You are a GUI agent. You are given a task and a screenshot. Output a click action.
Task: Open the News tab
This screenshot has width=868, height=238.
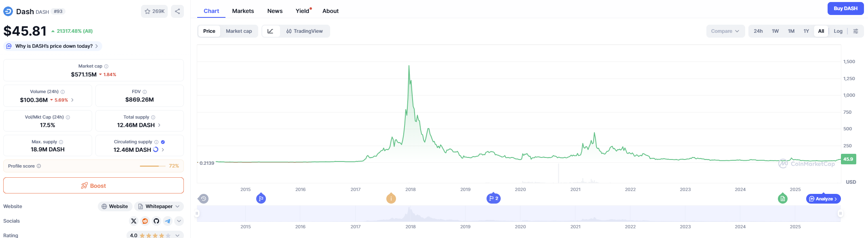[x=275, y=11]
